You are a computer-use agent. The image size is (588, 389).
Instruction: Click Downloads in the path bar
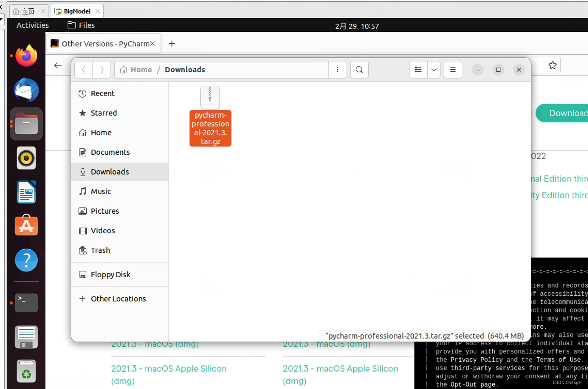tap(185, 70)
